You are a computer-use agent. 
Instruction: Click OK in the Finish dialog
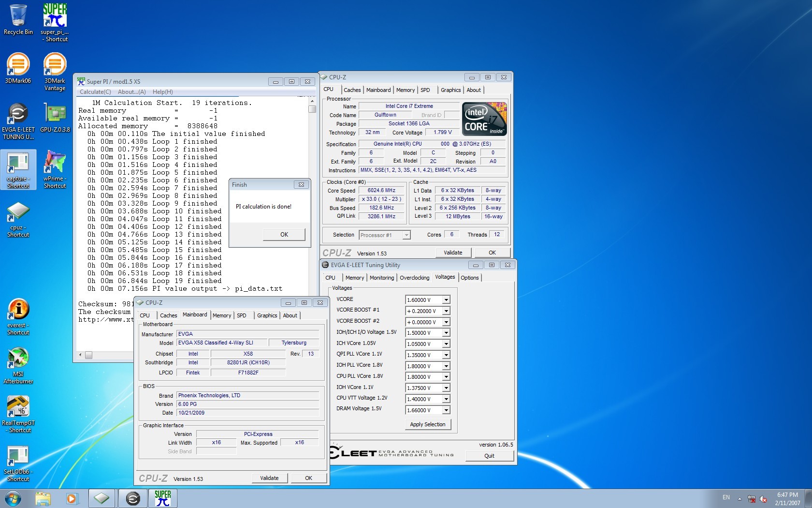click(x=284, y=235)
